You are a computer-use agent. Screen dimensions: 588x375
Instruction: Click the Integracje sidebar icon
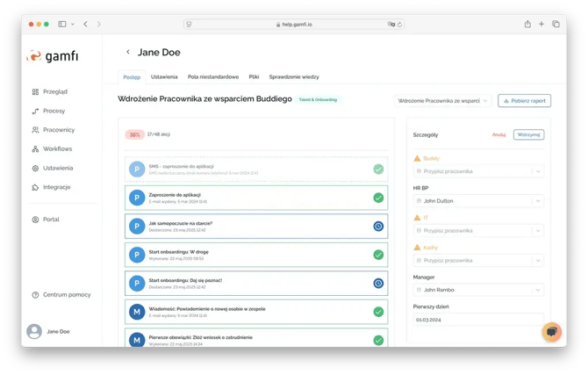click(x=35, y=187)
